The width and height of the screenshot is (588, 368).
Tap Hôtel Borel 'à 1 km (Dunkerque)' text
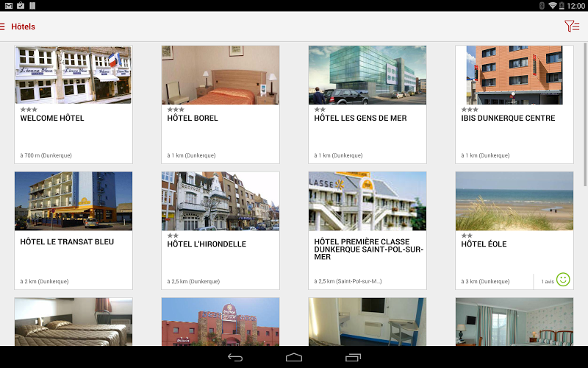pos(191,155)
